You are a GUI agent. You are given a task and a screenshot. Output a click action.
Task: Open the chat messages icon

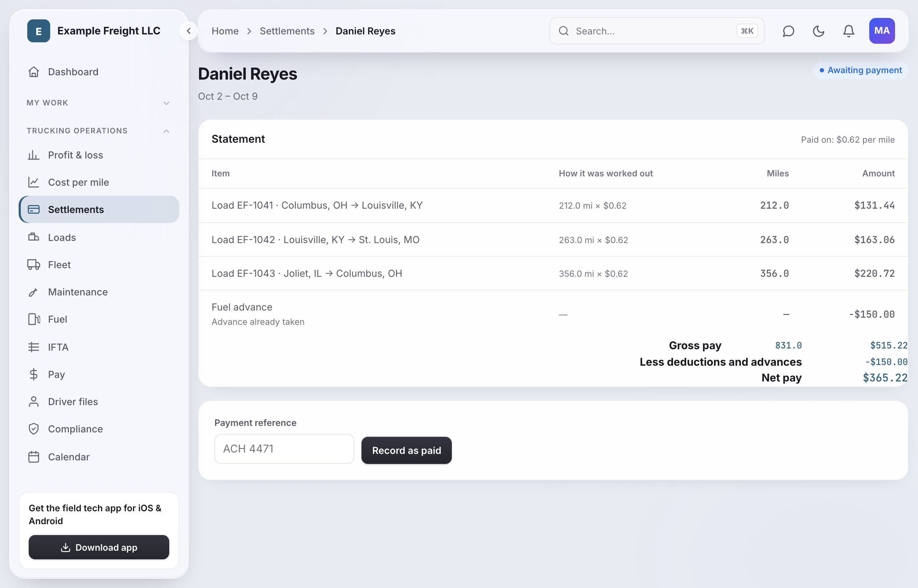(788, 31)
